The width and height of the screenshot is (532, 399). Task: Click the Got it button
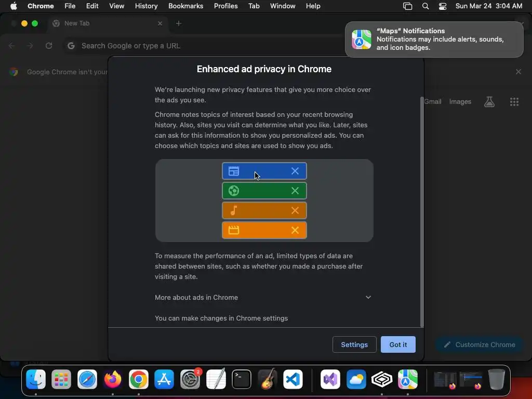coord(397,344)
